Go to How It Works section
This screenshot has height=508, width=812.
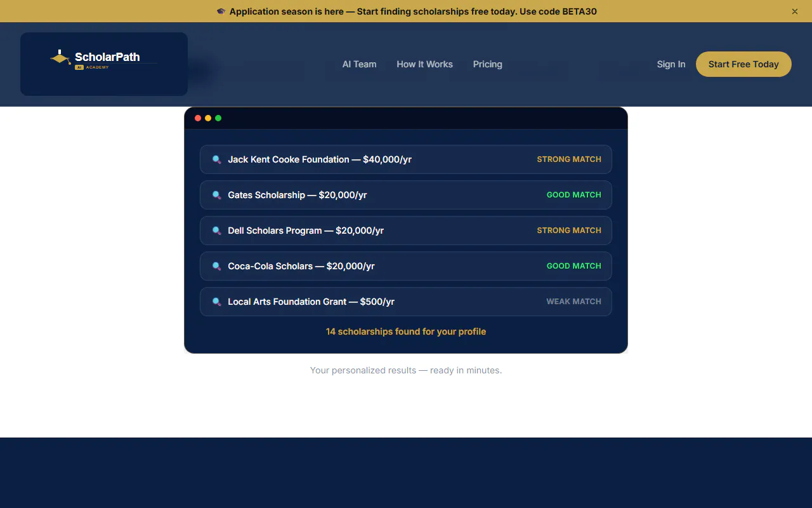[x=424, y=64]
